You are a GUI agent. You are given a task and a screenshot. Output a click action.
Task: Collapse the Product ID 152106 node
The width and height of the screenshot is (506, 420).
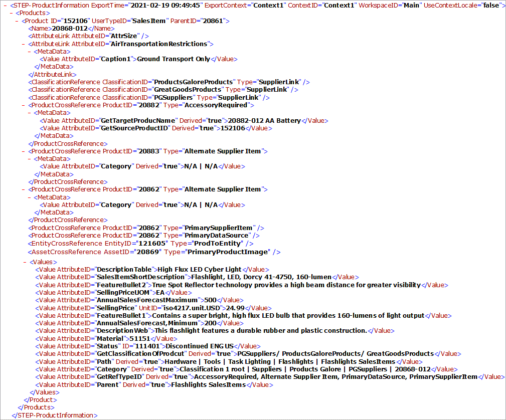(17, 21)
